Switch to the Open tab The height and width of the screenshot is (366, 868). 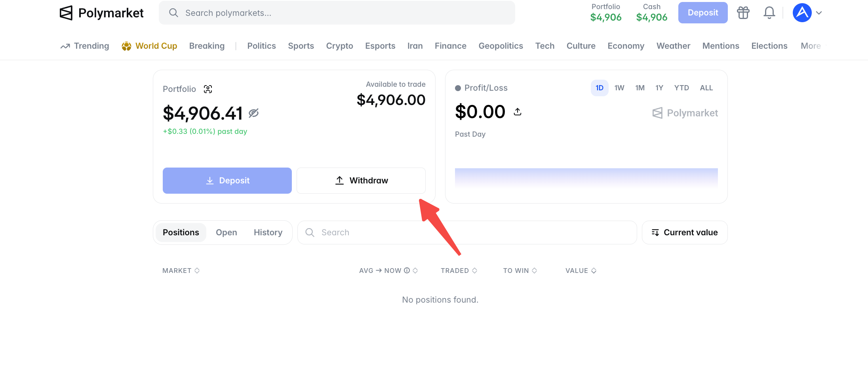(x=227, y=233)
